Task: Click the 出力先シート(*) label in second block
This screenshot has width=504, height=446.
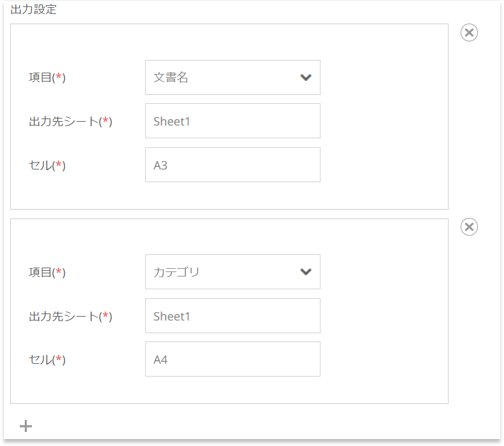Action: (x=70, y=317)
